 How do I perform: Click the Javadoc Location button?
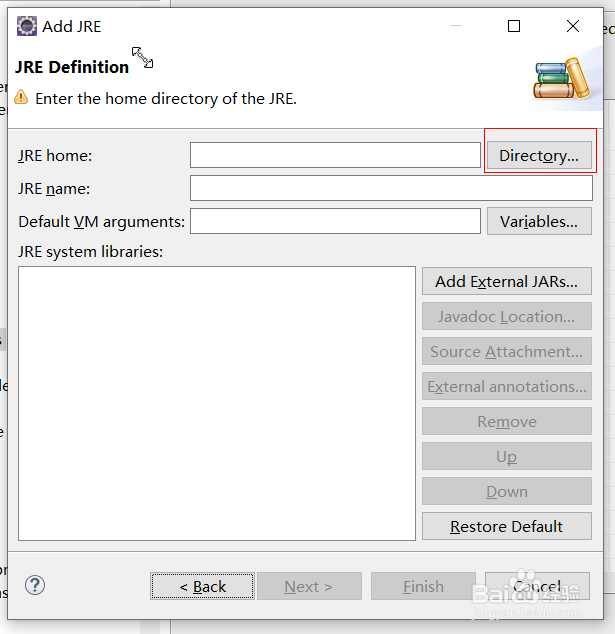tap(506, 316)
